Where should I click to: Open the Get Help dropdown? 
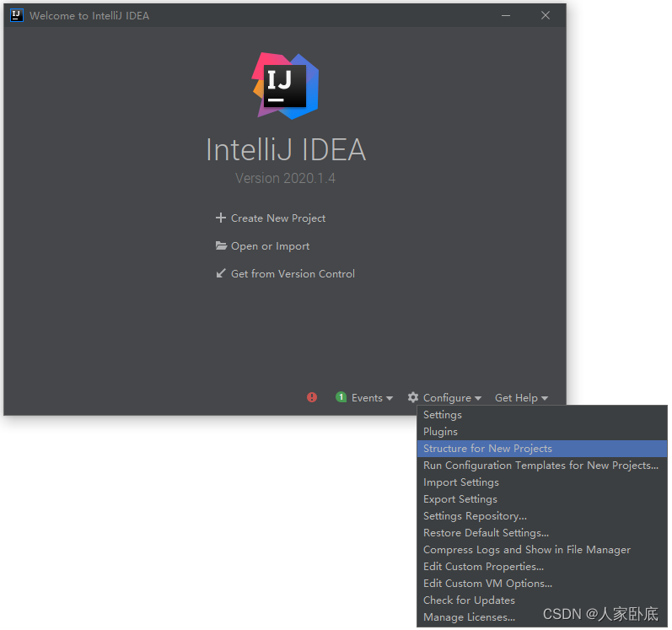[x=523, y=399]
